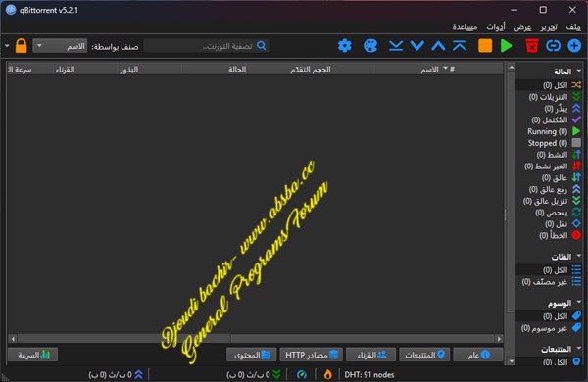Open the تحرير menu

pos(549,27)
